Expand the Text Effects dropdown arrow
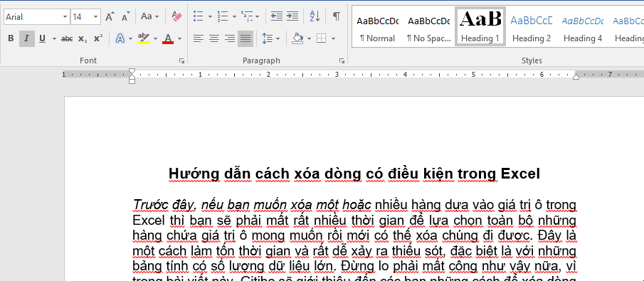This screenshot has width=644, height=281. tap(131, 38)
